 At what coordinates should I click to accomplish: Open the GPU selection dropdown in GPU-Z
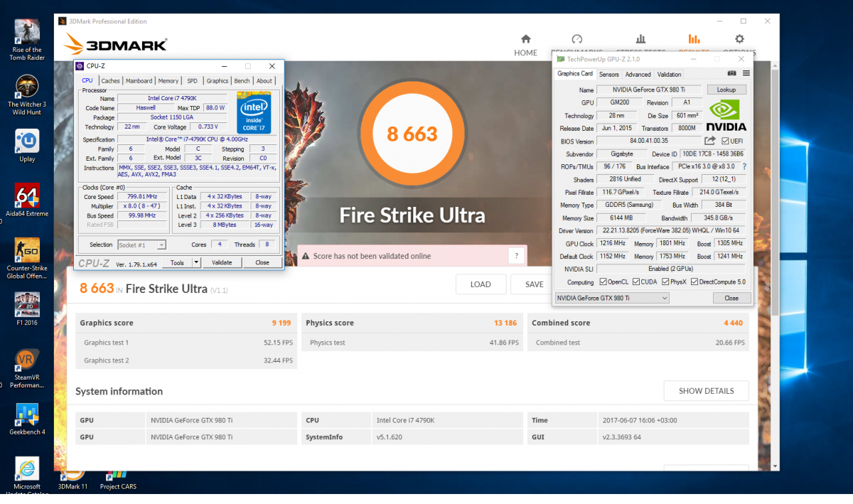pos(612,299)
